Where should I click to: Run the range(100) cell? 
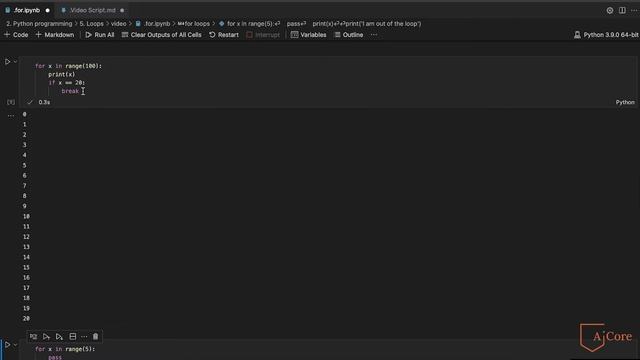7,62
